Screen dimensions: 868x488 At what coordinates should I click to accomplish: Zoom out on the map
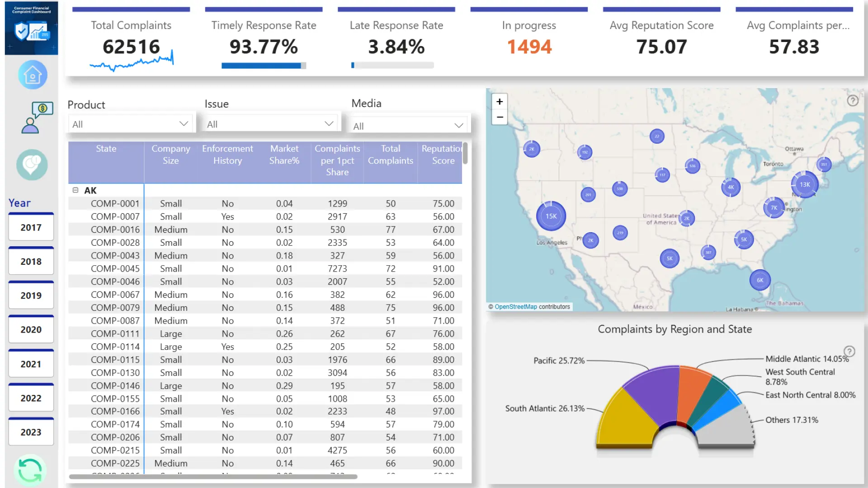tap(500, 117)
